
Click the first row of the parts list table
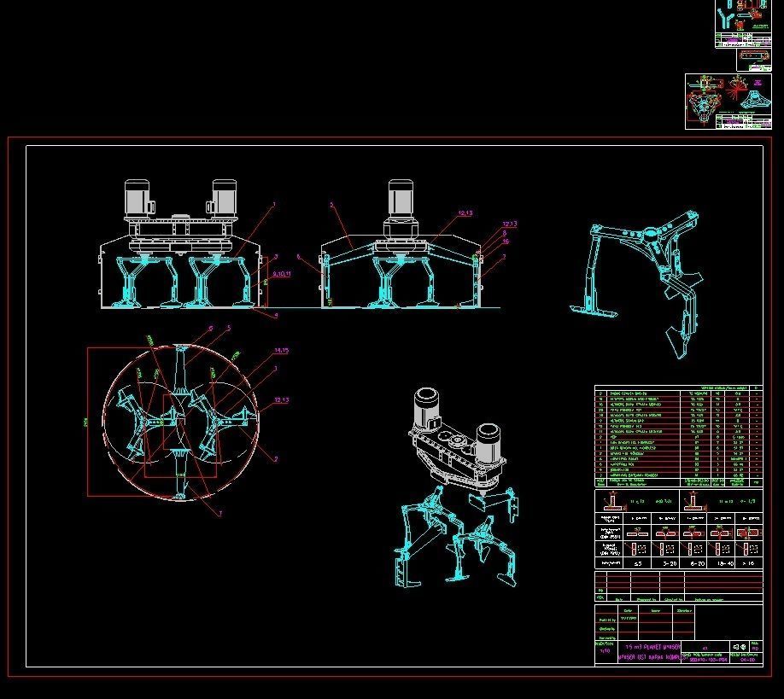click(675, 392)
